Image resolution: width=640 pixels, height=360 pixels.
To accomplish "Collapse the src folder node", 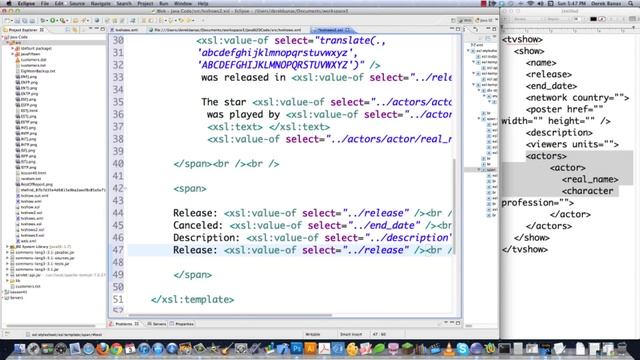I will pyautogui.click(x=8, y=42).
